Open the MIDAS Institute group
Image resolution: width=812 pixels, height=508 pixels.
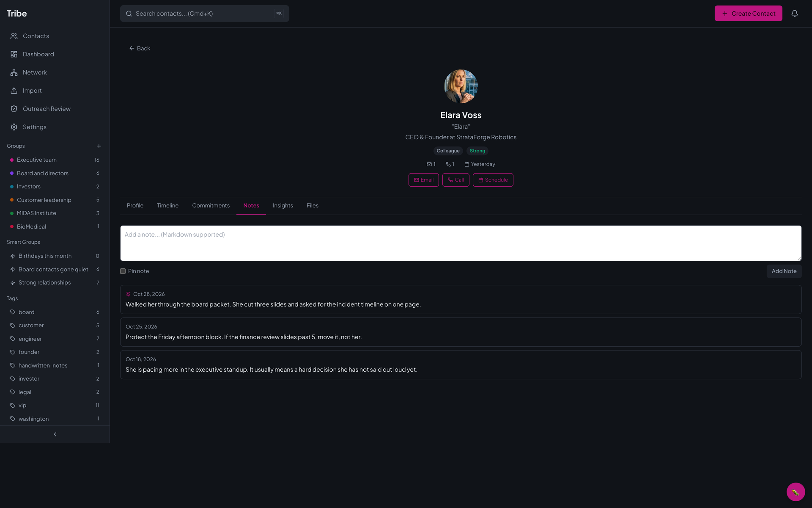pyautogui.click(x=55, y=213)
